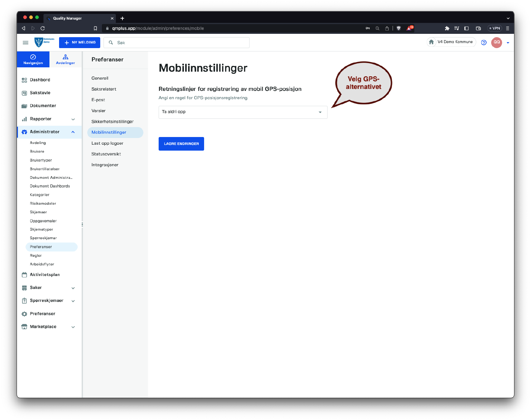
Task: Click the Aktivitetsplan calendar icon
Action: point(24,275)
